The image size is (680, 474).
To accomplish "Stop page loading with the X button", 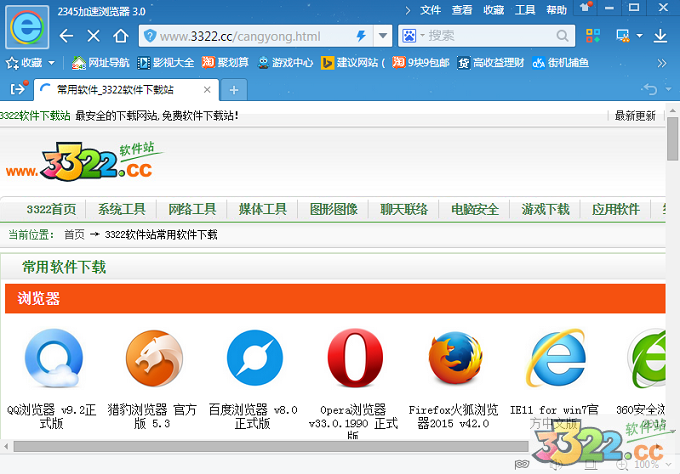I will 93,36.
